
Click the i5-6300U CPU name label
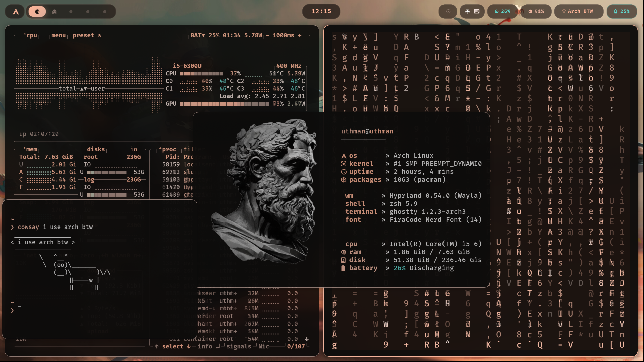click(187, 66)
